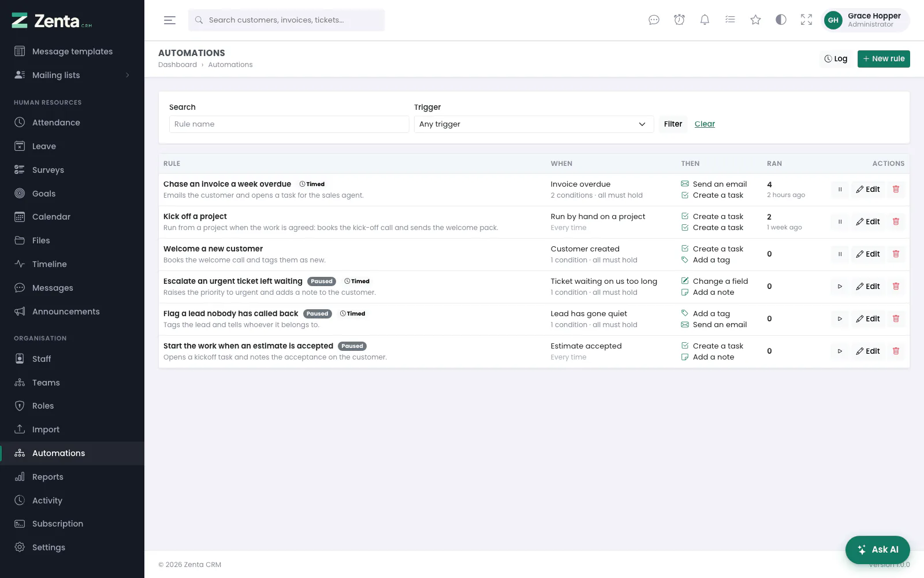
Task: Expand the Mailing lists submenu
Action: (x=72, y=75)
